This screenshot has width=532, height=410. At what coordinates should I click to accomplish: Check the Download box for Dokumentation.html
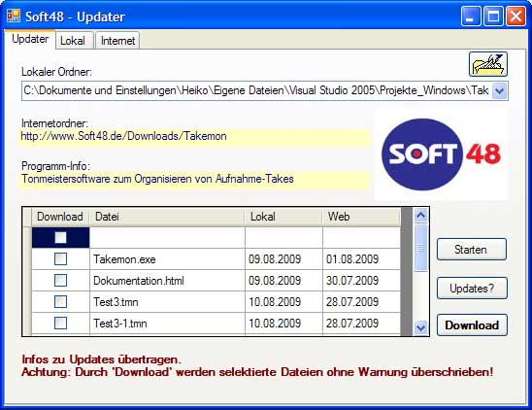pos(60,280)
